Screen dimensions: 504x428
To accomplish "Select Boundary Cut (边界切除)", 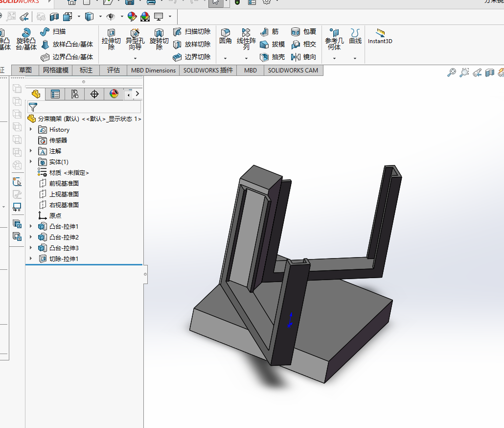I will [192, 57].
